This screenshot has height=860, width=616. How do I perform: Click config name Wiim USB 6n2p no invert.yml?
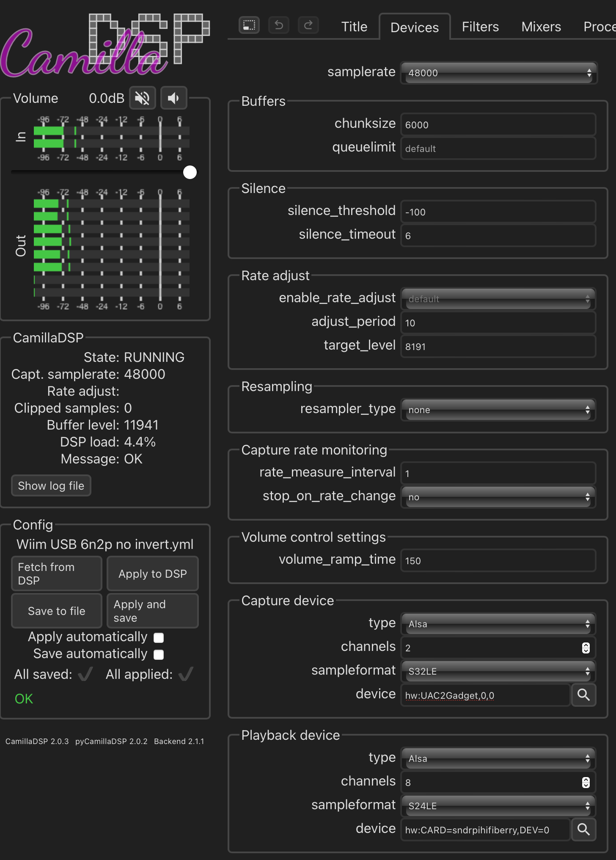coord(105,544)
